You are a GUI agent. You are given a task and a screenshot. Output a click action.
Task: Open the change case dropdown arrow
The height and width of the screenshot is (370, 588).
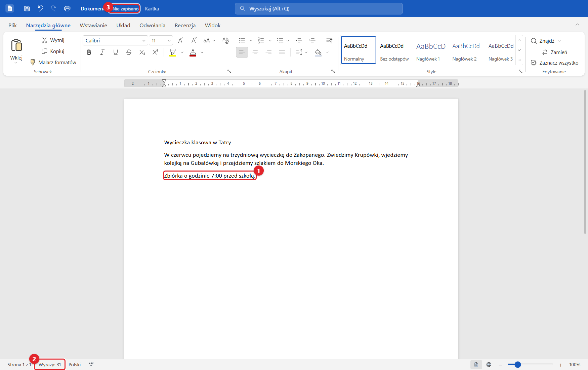[x=214, y=41]
